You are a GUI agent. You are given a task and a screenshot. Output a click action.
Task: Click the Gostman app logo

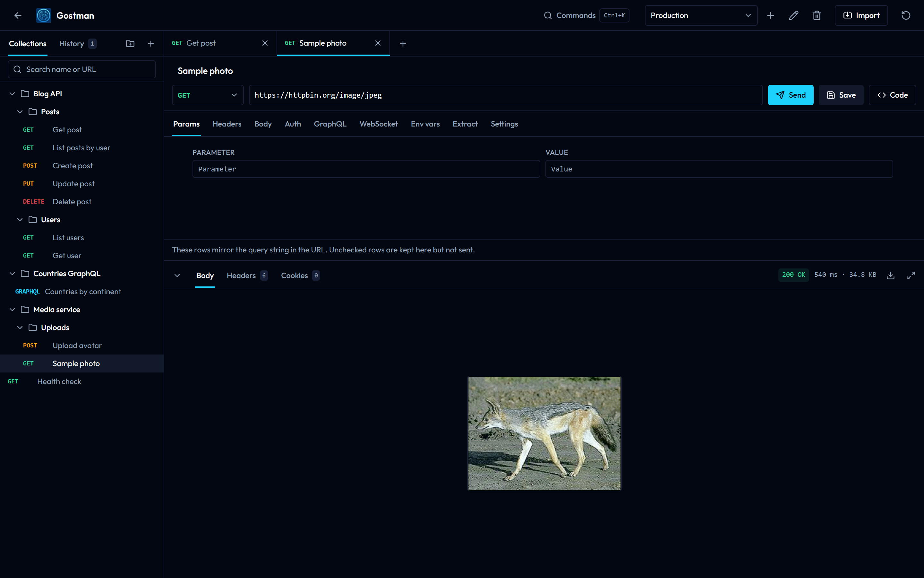44,15
